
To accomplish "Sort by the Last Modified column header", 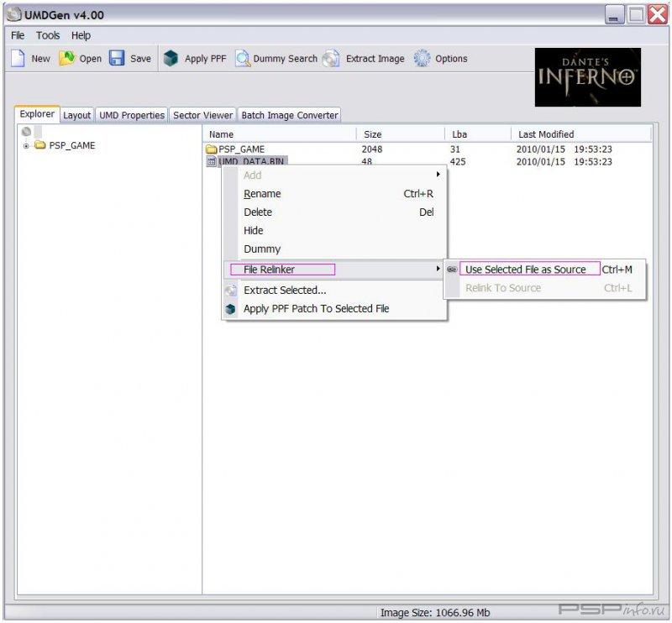I will point(546,134).
